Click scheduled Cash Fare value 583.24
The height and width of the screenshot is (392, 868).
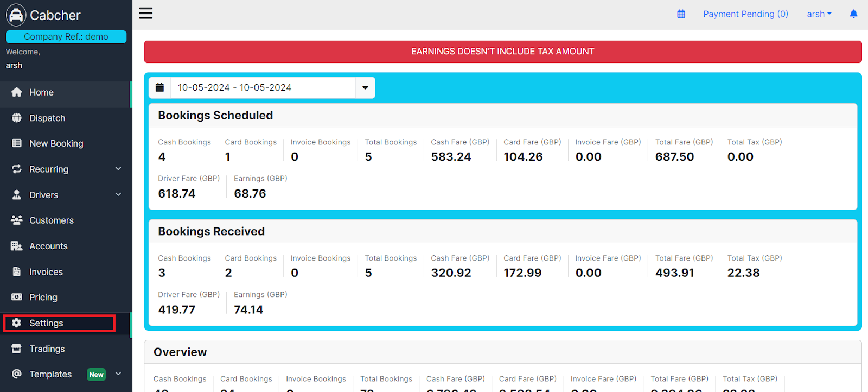[x=451, y=156]
